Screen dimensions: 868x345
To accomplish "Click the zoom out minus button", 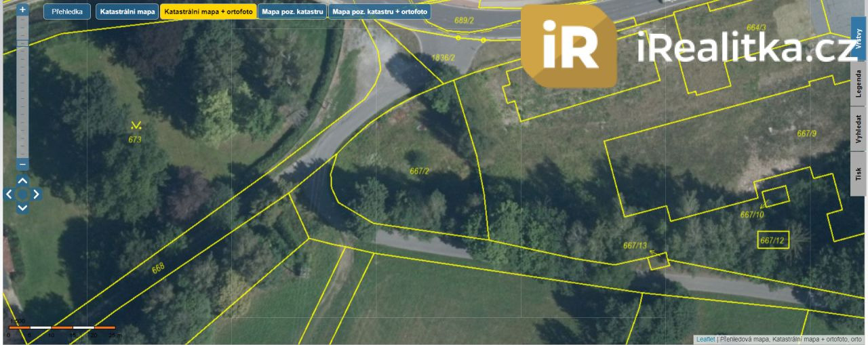I will [x=22, y=164].
